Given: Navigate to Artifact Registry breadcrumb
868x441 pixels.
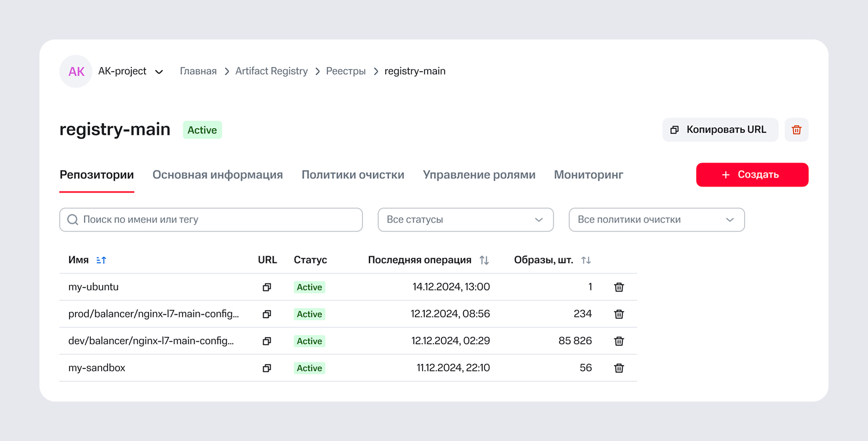Looking at the screenshot, I should point(271,71).
